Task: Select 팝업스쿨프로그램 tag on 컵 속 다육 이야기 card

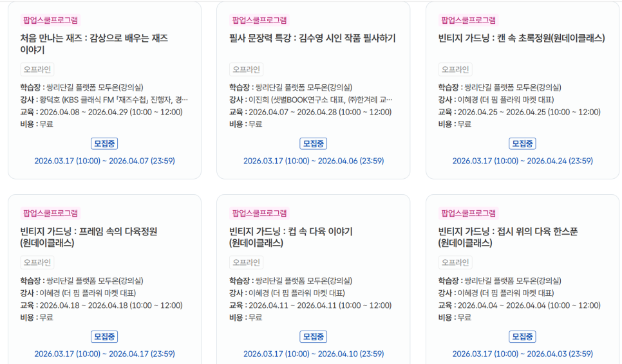Action: click(259, 214)
